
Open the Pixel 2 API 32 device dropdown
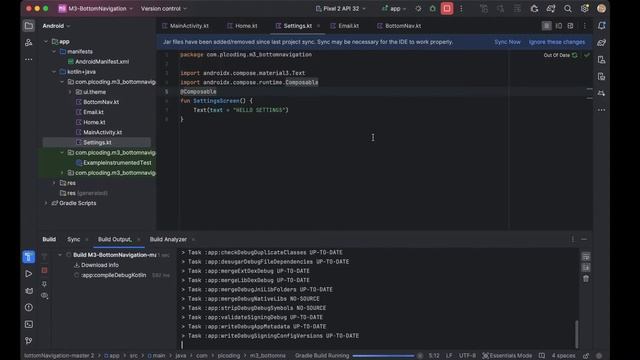[x=340, y=9]
